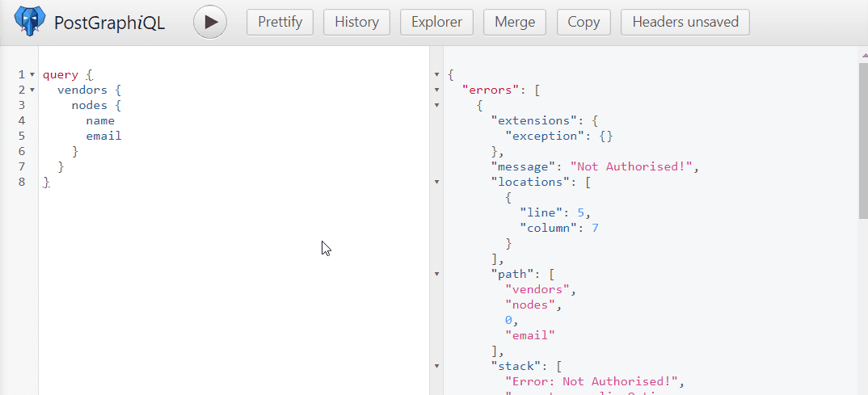
Task: Collapse the "locations" array in results
Action: tap(436, 182)
